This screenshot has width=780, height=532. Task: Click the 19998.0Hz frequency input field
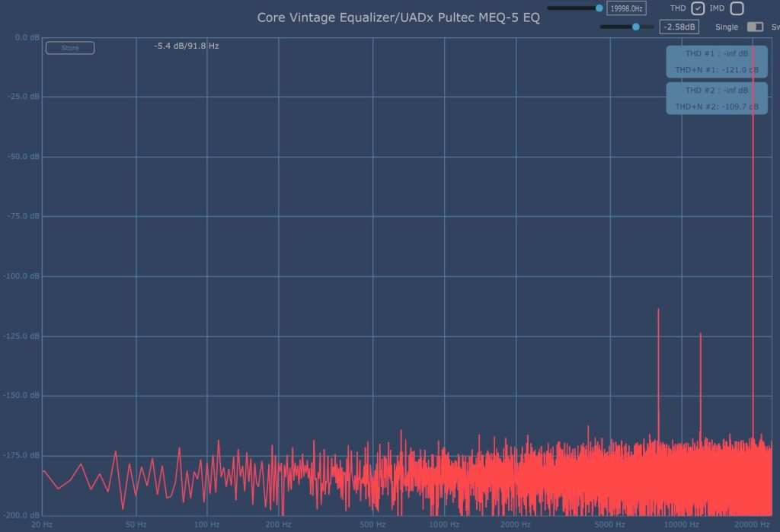coord(626,8)
